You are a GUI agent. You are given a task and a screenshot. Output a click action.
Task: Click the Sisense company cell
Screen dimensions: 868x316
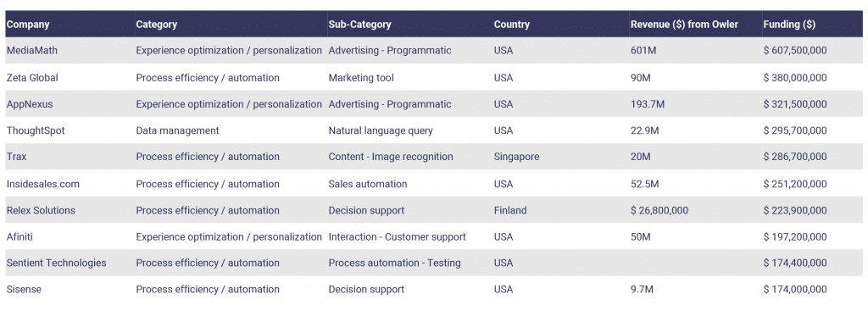click(24, 290)
